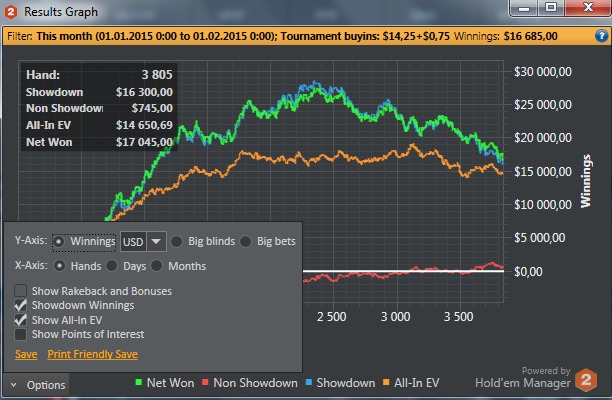Click the All-In EV legend orange square
The width and height of the screenshot is (612, 400).
386,382
